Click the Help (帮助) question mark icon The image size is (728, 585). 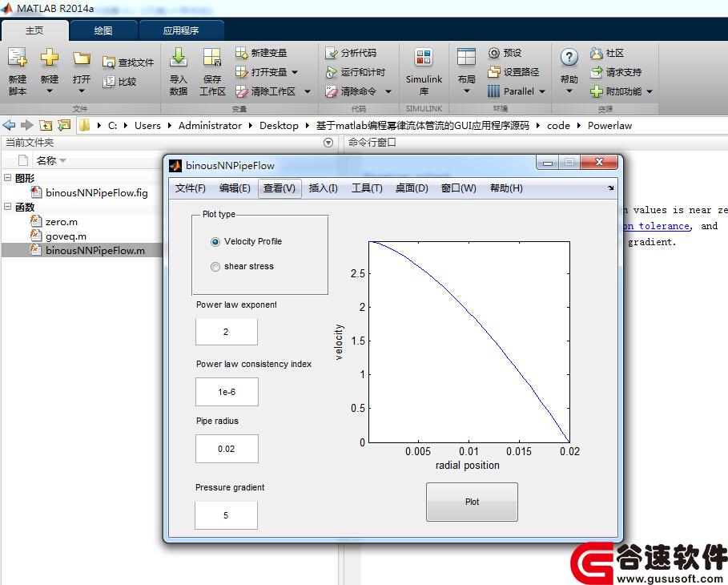point(569,58)
